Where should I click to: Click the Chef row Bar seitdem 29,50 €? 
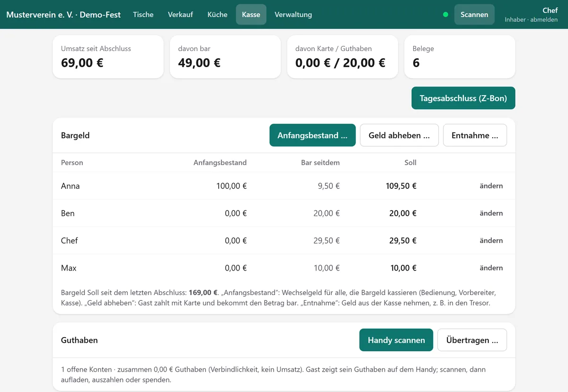coord(327,241)
